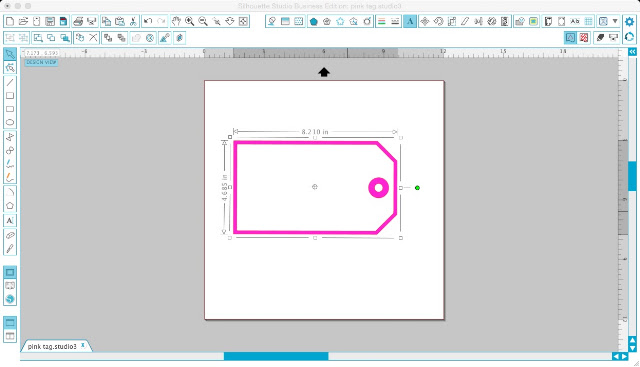Select the Knife tool
This screenshot has height=367, width=640.
tap(10, 249)
